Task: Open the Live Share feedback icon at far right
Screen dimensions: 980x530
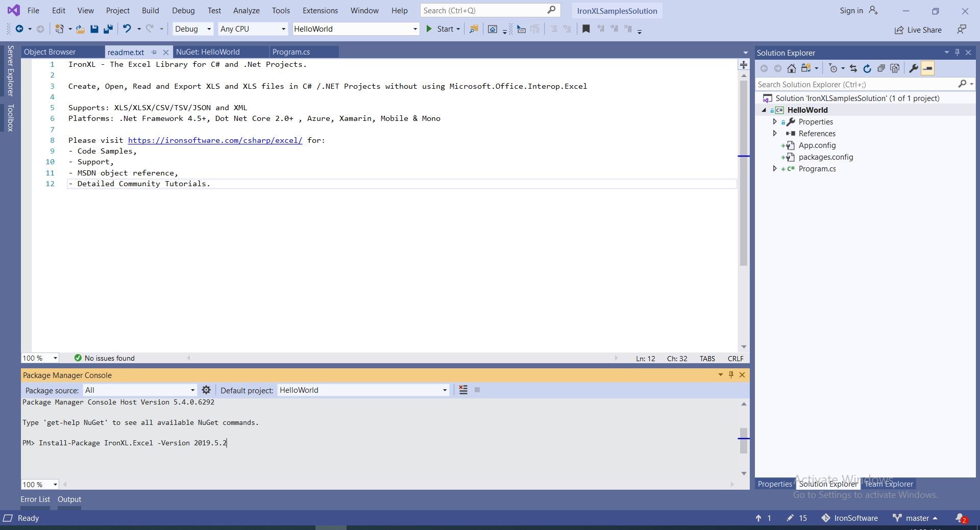Action: point(962,30)
